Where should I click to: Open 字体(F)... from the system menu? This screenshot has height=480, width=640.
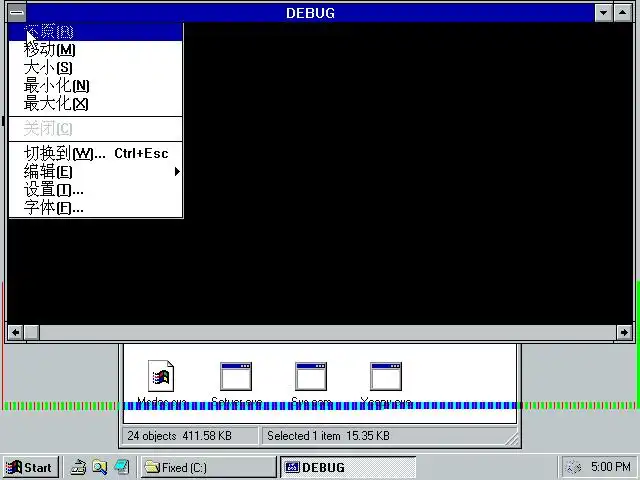point(96,208)
